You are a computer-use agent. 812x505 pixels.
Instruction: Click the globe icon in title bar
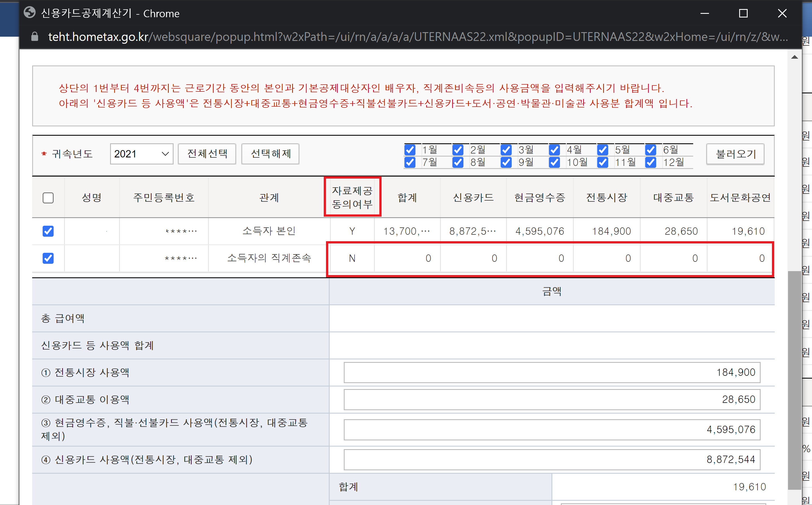[30, 13]
